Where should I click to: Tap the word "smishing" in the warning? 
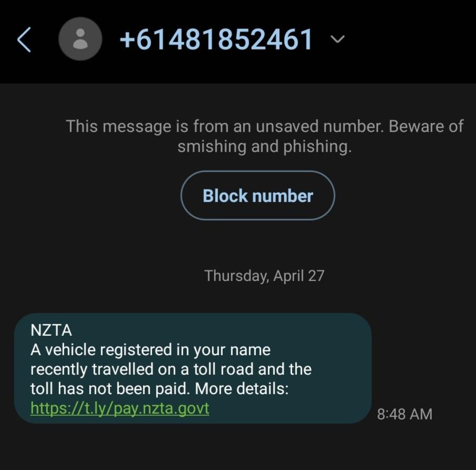212,147
